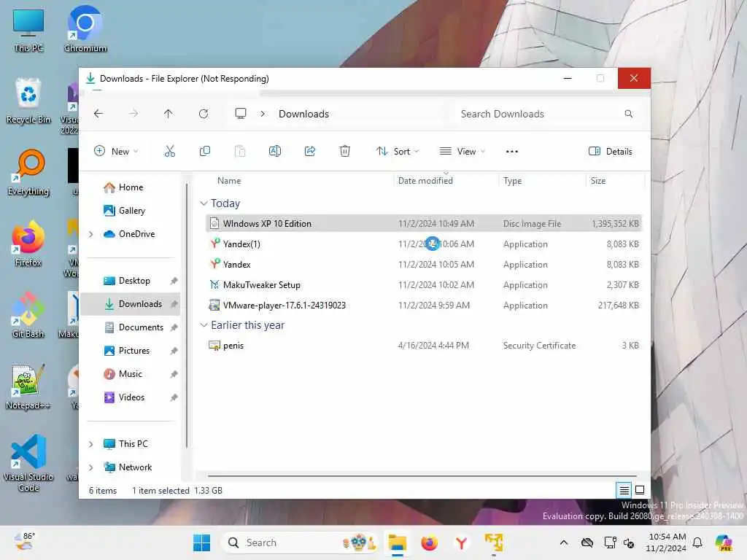Image resolution: width=747 pixels, height=560 pixels.
Task: Select WIndows XP 10 Edition disc image
Action: coord(424,223)
